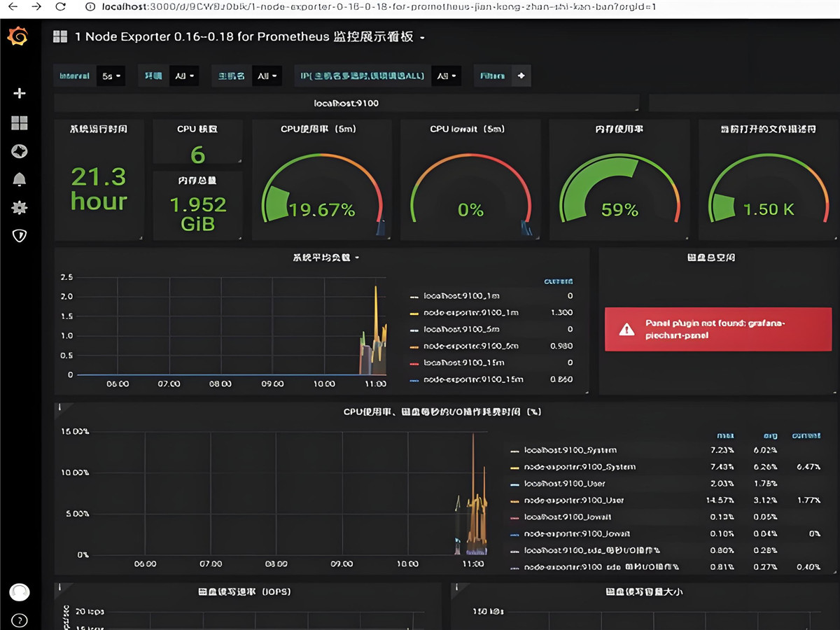Add a filter with the plus button

tap(520, 76)
